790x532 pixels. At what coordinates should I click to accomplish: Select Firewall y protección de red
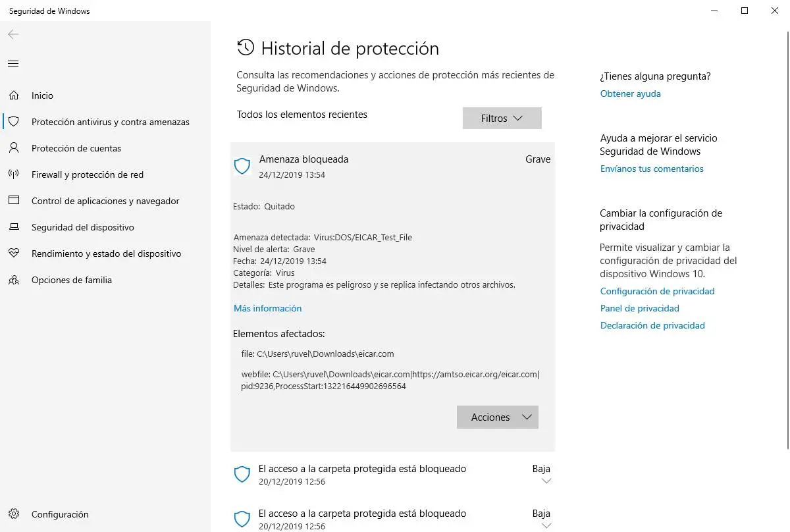88,174
